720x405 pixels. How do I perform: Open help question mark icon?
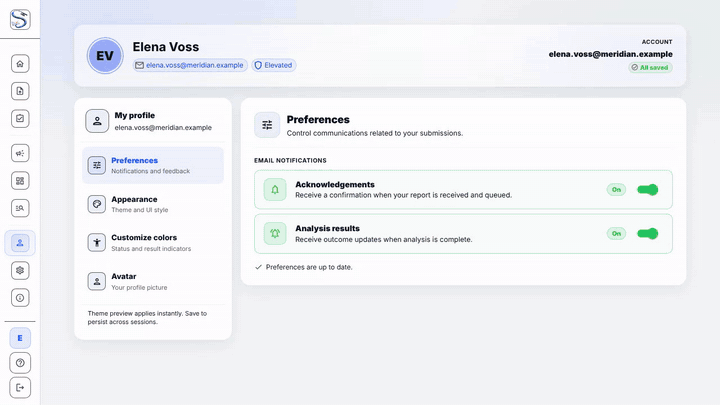click(20, 363)
